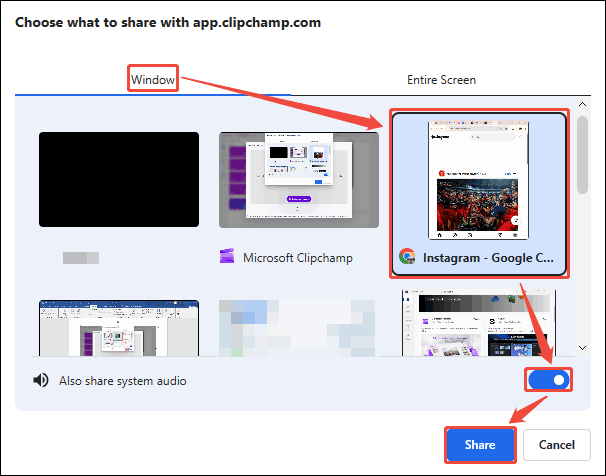Viewport: 606px width, 476px height.
Task: Click the Share button
Action: [x=480, y=445]
